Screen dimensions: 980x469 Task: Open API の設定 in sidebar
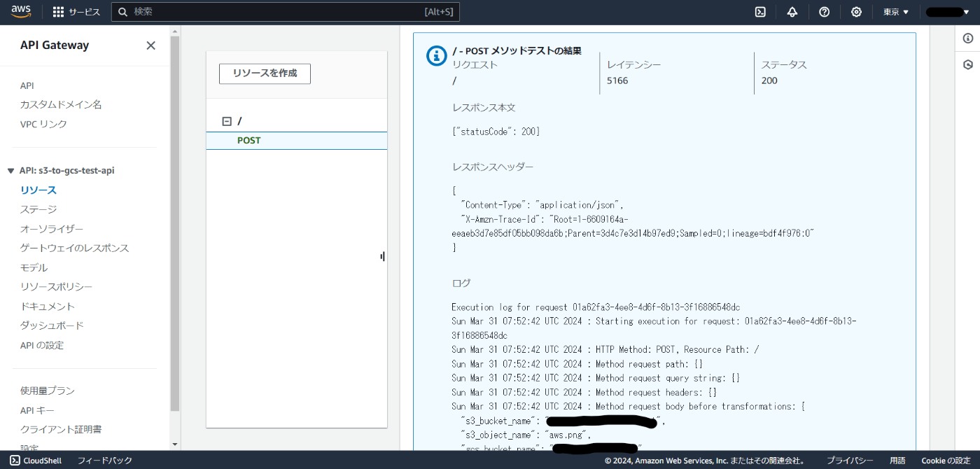click(42, 345)
